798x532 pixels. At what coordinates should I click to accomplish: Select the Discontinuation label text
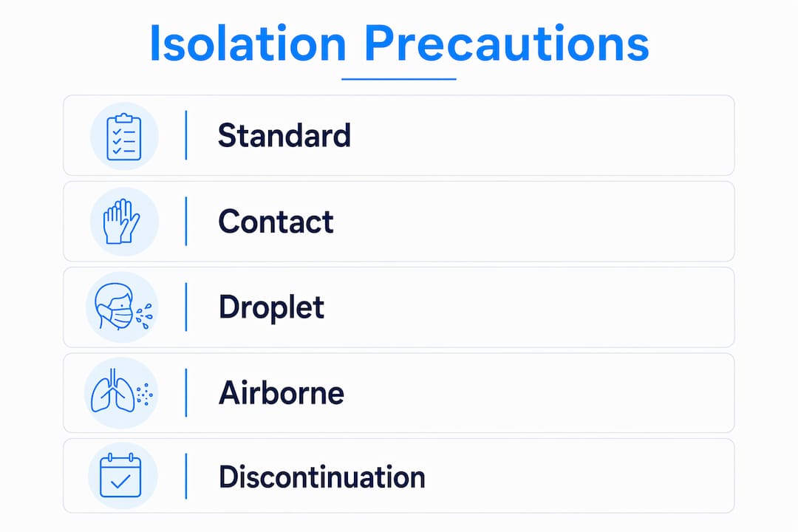click(x=322, y=477)
